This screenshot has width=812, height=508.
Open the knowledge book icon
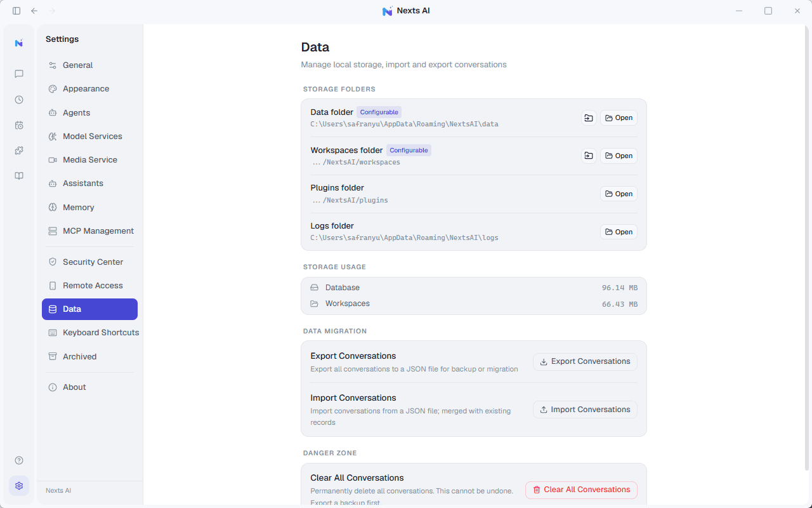[x=19, y=176]
